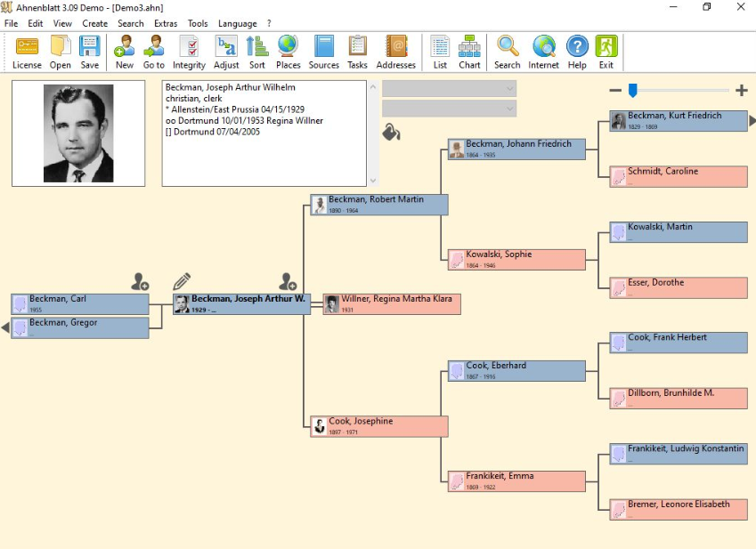Click the person details text box
Image resolution: width=756 pixels, height=549 pixels.
click(x=264, y=133)
